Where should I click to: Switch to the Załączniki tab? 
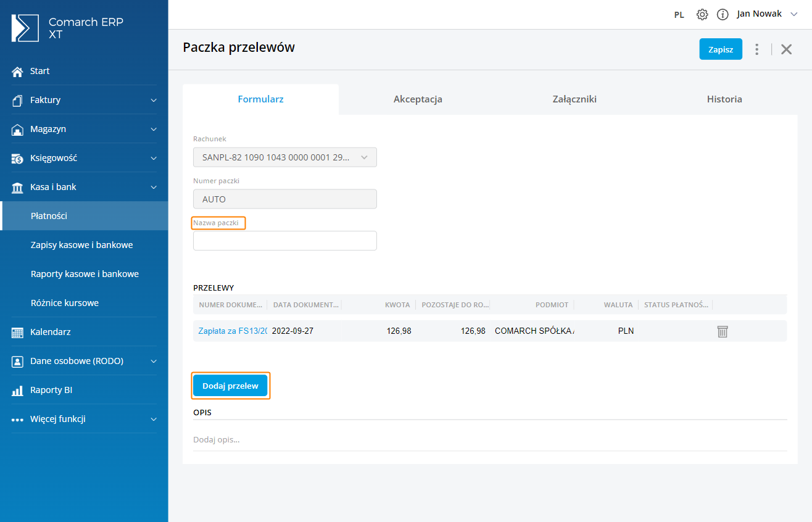pos(574,99)
